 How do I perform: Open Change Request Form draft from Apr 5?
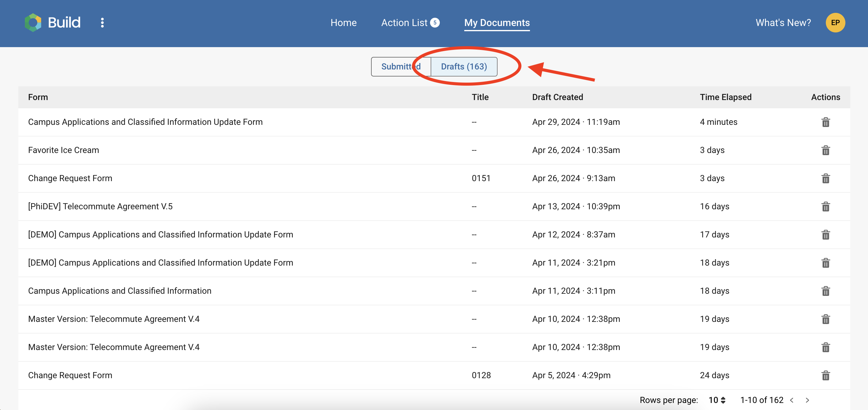pos(70,375)
